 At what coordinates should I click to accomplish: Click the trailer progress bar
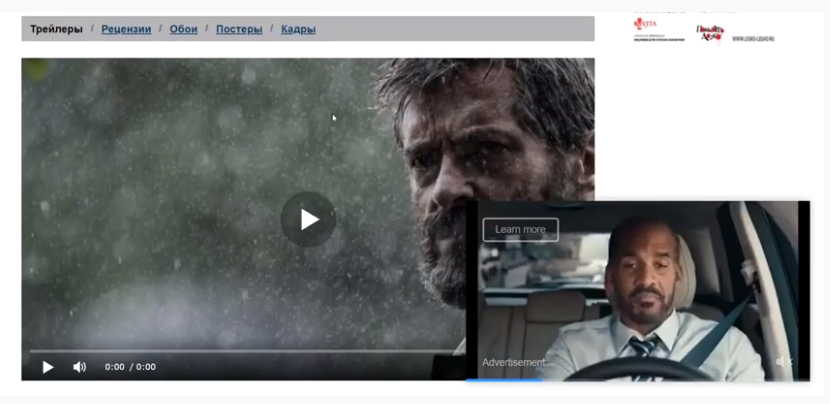click(247, 351)
